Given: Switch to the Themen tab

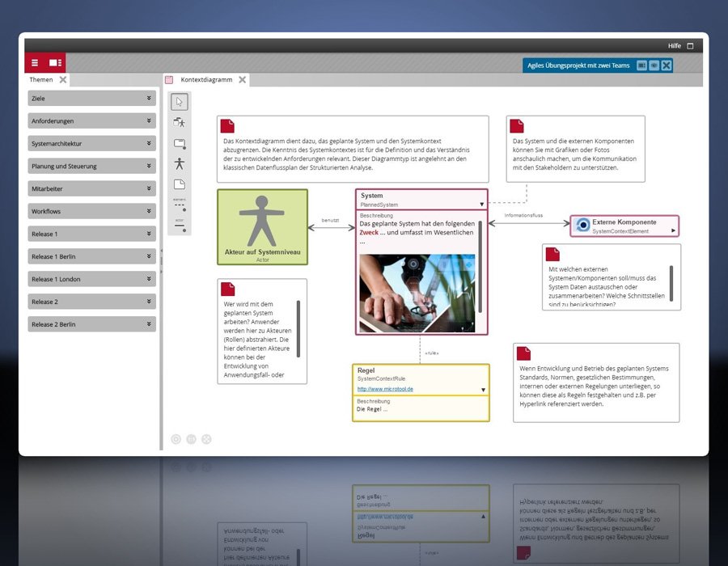Looking at the screenshot, I should [x=41, y=80].
